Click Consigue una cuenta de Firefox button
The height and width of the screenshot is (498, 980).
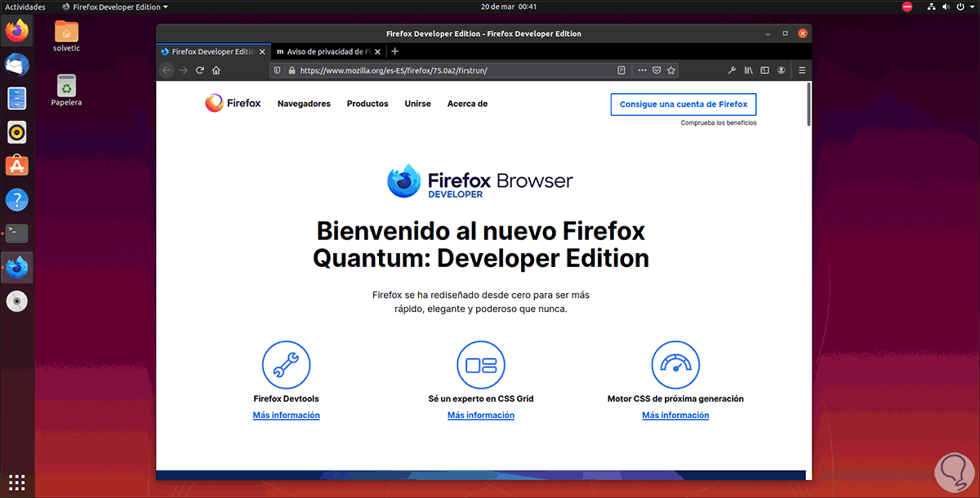click(684, 104)
